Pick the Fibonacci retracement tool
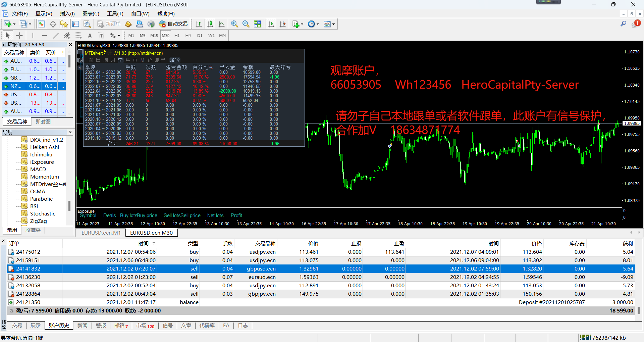 pos(78,36)
